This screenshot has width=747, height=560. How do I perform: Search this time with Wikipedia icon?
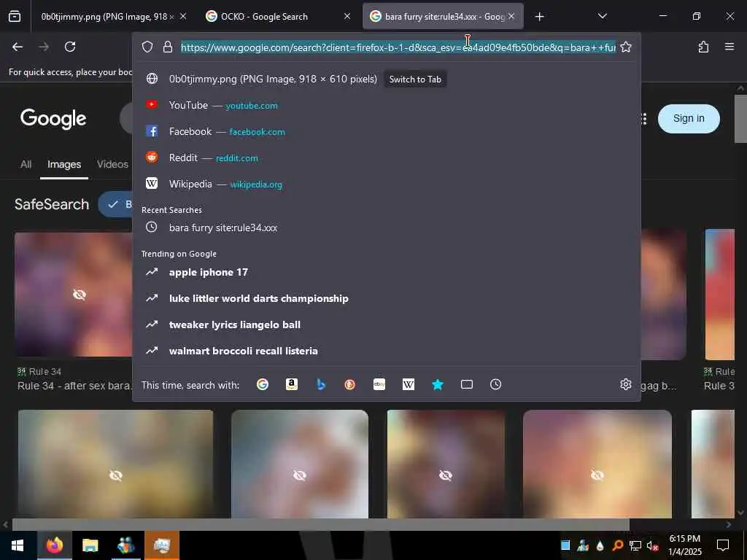point(409,384)
